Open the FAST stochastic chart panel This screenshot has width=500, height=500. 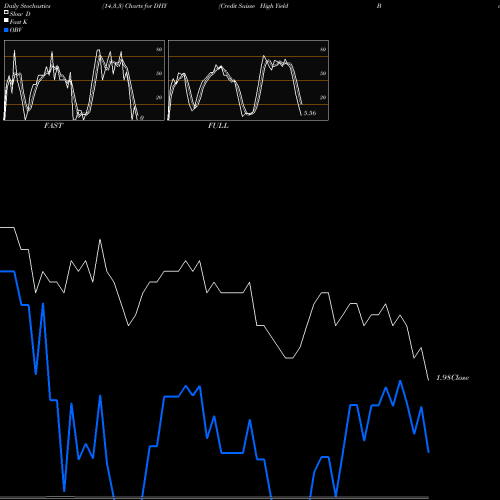pyautogui.click(x=84, y=80)
